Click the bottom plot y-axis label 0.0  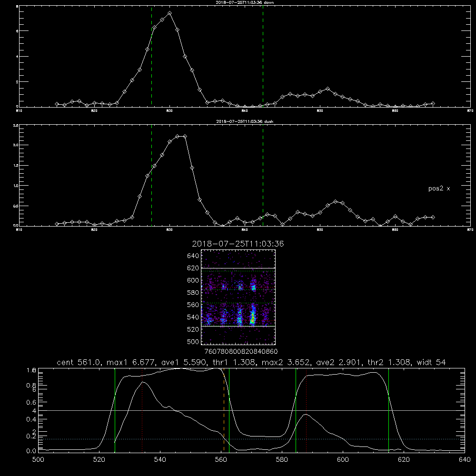click(x=31, y=451)
